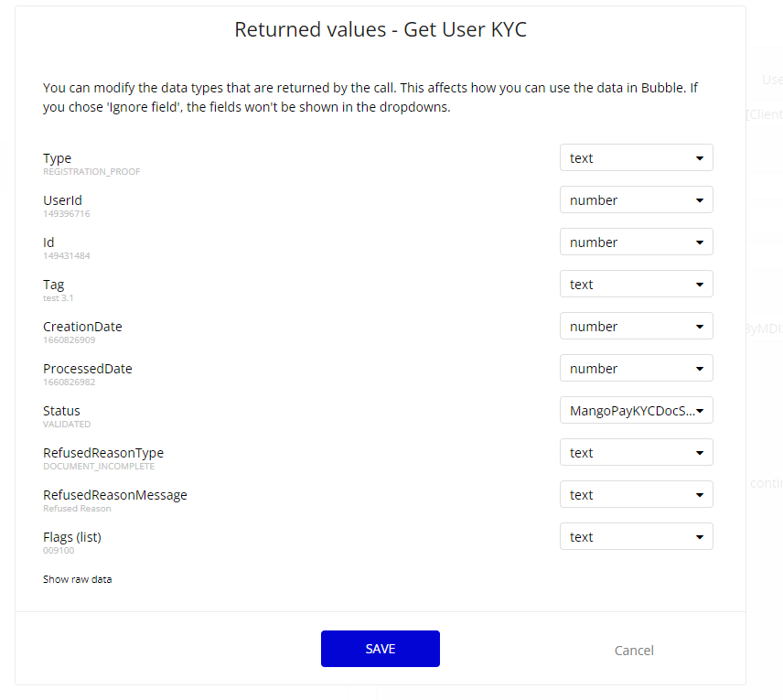
Task: Click the arrow on the Tag dropdown
Action: 700,285
